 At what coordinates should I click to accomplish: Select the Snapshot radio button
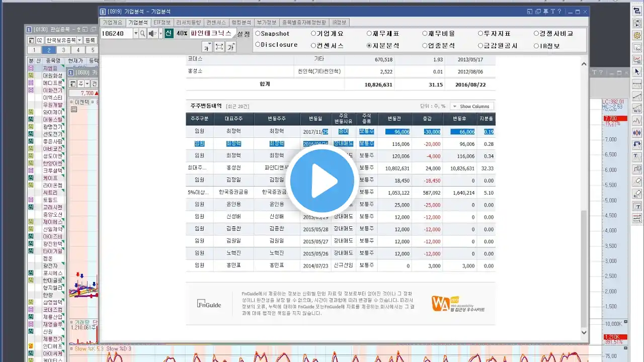coord(258,34)
